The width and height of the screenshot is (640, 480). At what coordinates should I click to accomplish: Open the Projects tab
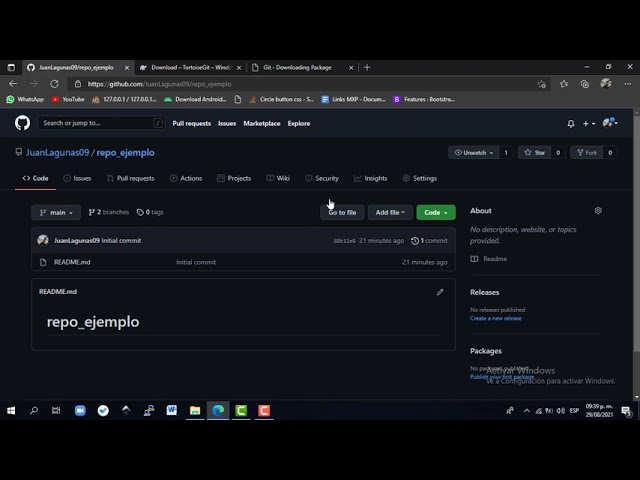[234, 178]
